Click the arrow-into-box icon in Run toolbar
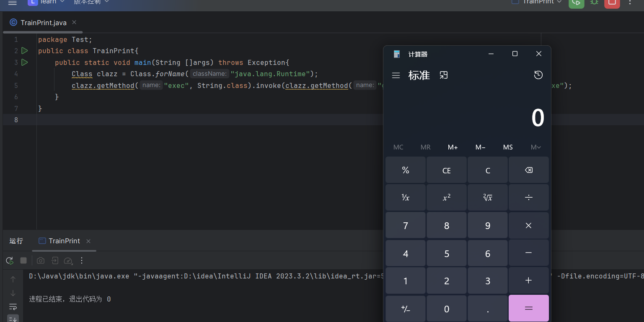This screenshot has height=322, width=644. point(55,260)
